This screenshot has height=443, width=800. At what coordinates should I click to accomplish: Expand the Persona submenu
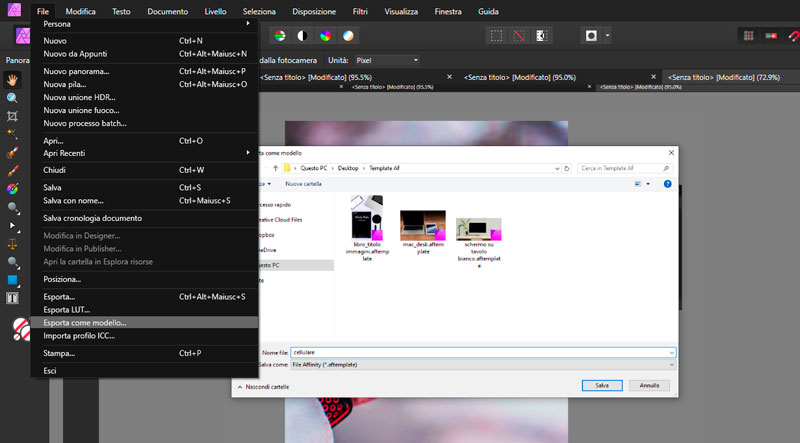144,24
